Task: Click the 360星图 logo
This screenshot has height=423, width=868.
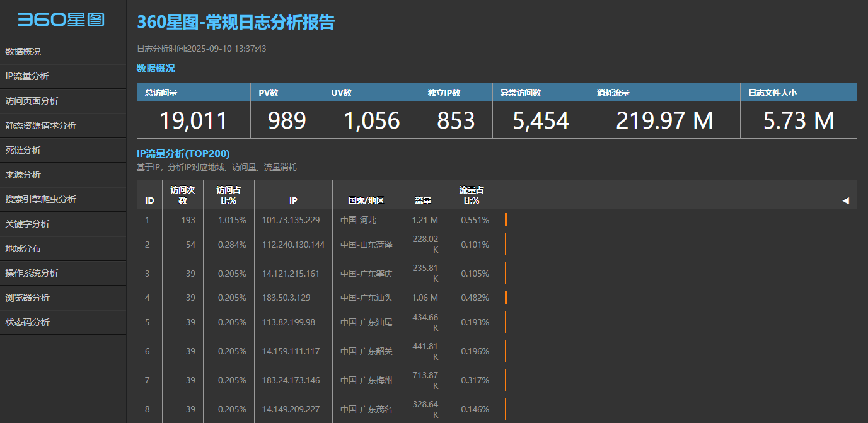Action: (x=61, y=20)
